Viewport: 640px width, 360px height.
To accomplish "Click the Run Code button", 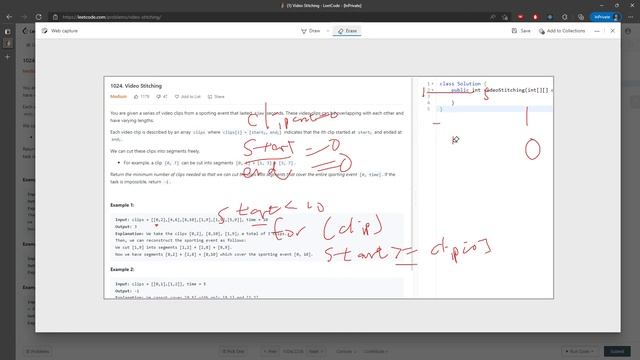I will (x=580, y=351).
